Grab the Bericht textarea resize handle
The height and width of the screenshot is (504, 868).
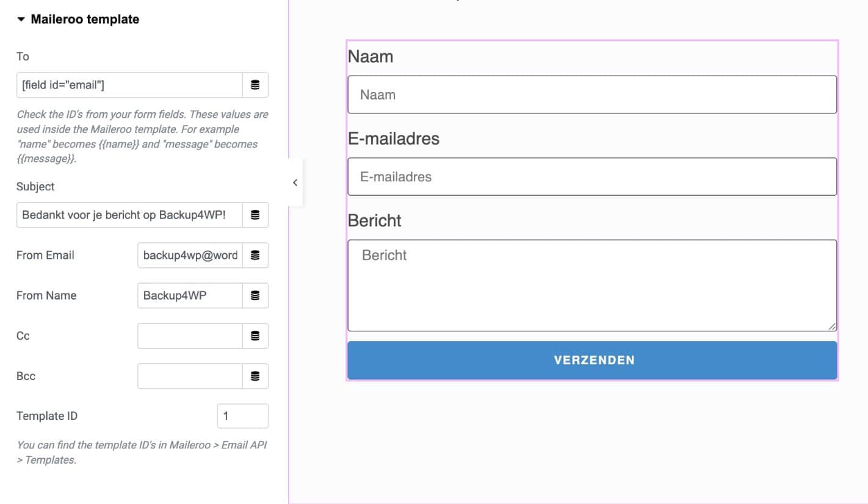[x=832, y=326]
